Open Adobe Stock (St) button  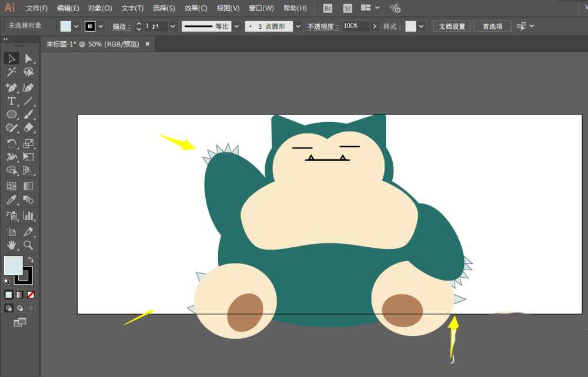tap(348, 8)
